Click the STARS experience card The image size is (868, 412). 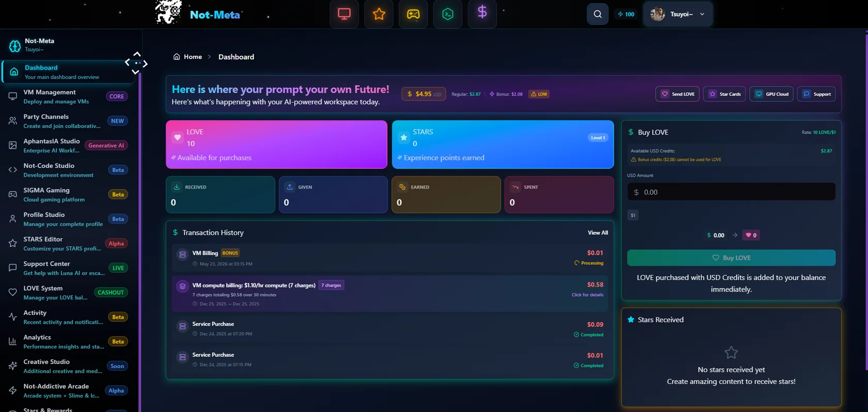(x=503, y=145)
